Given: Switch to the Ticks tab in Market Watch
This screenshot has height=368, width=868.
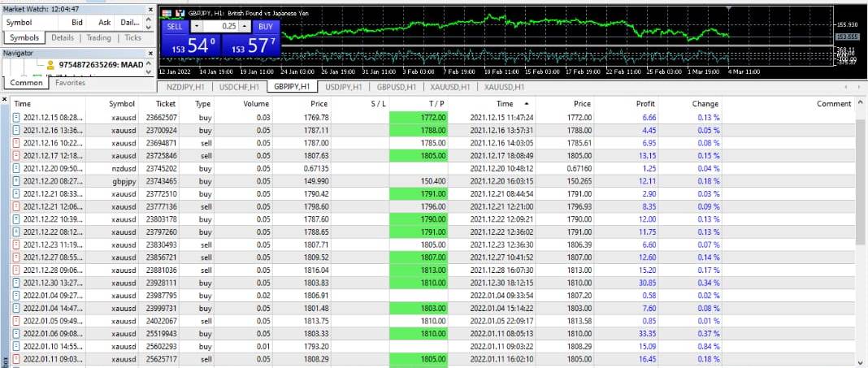Looking at the screenshot, I should click(x=132, y=37).
